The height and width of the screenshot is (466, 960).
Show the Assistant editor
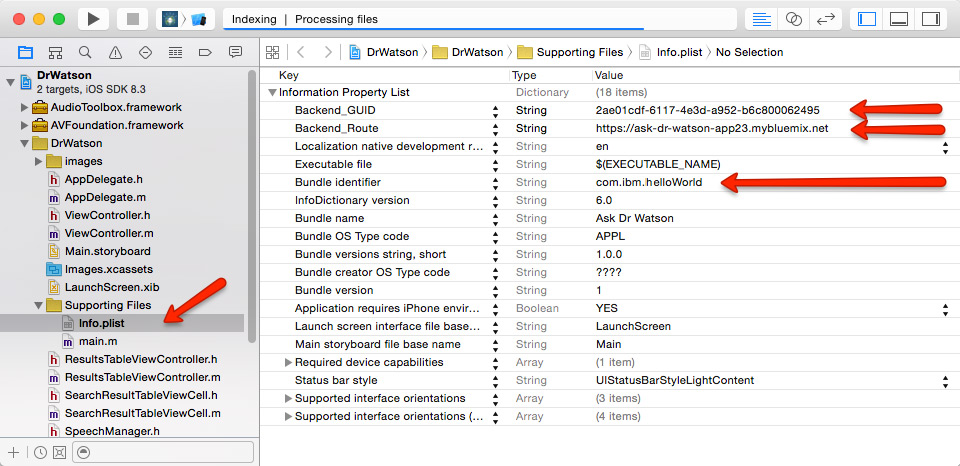(793, 19)
